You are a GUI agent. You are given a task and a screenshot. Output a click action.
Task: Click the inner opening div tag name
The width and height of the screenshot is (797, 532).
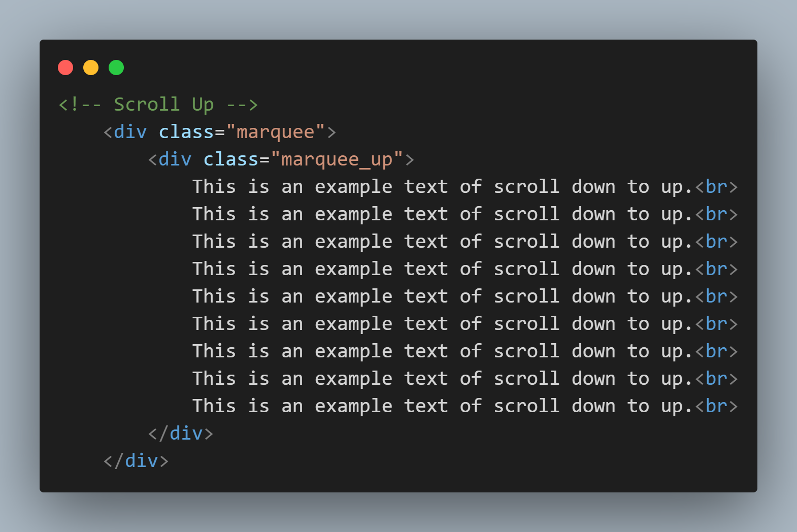coord(175,159)
